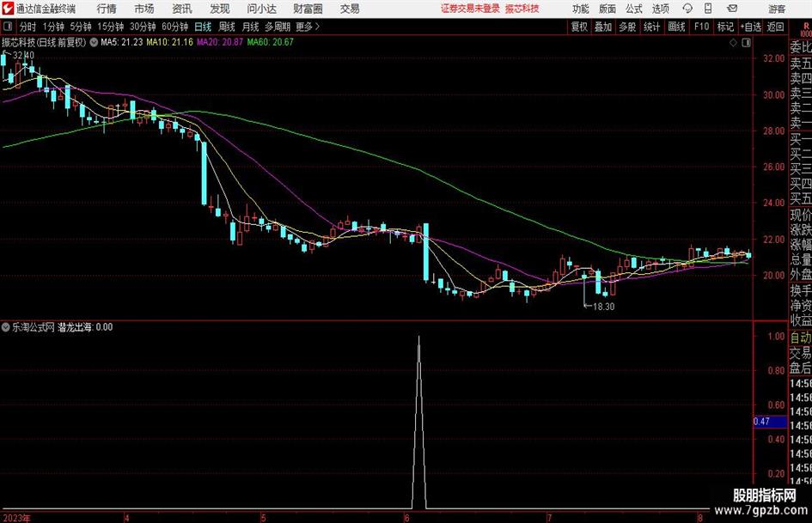Select the 日线 daily tab
The image size is (812, 523).
coord(203,27)
